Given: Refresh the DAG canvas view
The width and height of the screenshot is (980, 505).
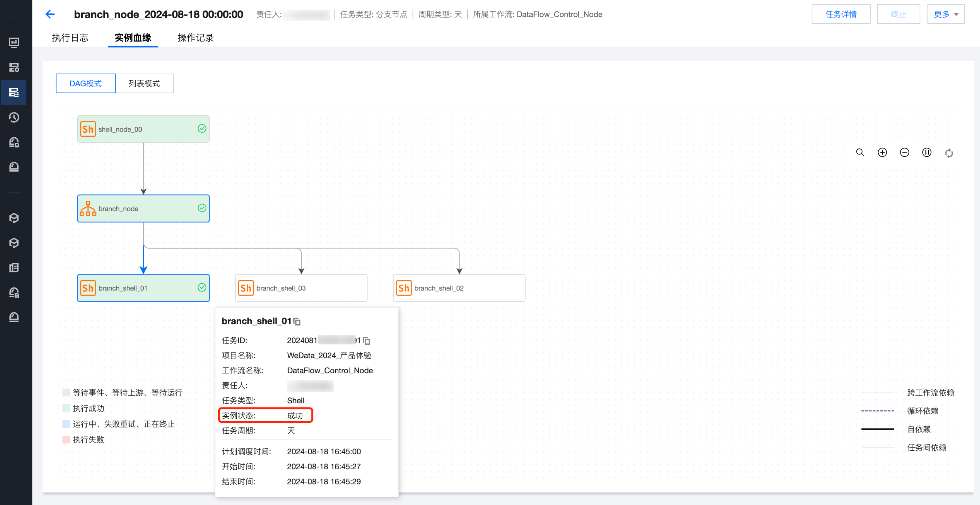Looking at the screenshot, I should [x=949, y=153].
